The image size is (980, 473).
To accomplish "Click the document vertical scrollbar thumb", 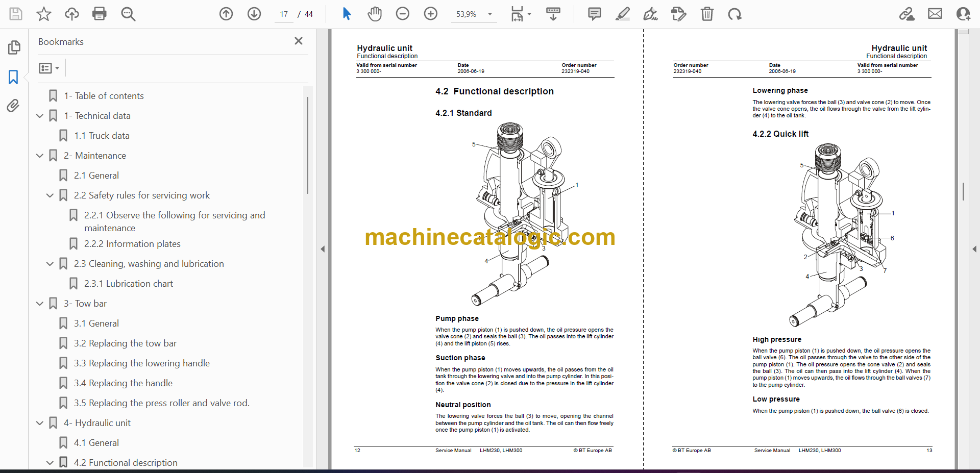I will pyautogui.click(x=963, y=191).
